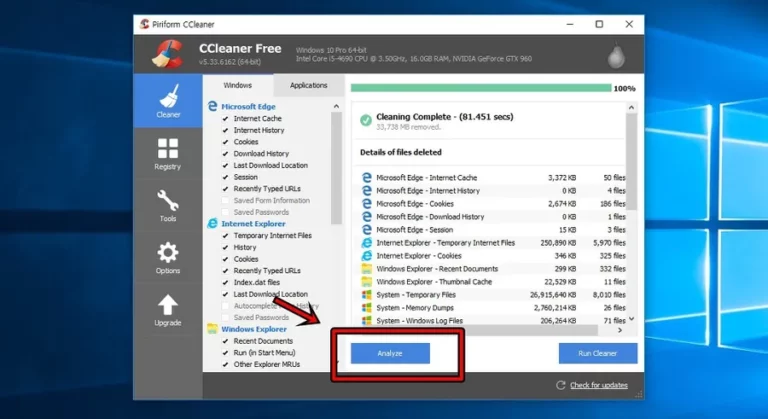Select 'System - Temporary Files' result row text
This screenshot has width=768, height=419.
click(416, 295)
